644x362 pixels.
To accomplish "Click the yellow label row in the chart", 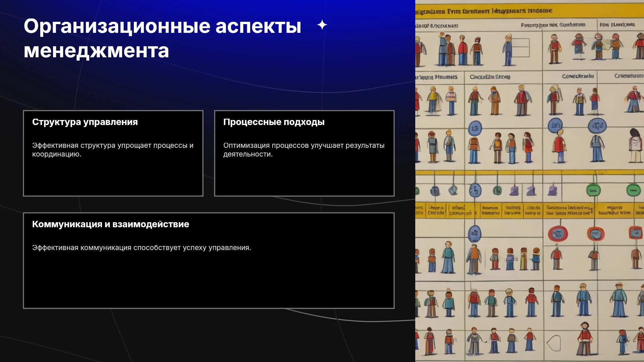I will pos(530,210).
